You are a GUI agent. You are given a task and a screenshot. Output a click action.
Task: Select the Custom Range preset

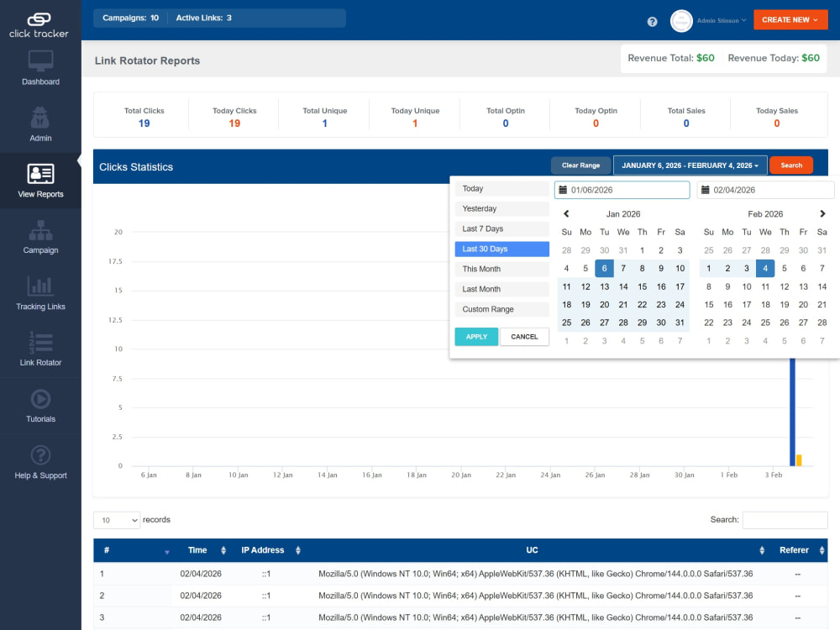click(x=502, y=309)
